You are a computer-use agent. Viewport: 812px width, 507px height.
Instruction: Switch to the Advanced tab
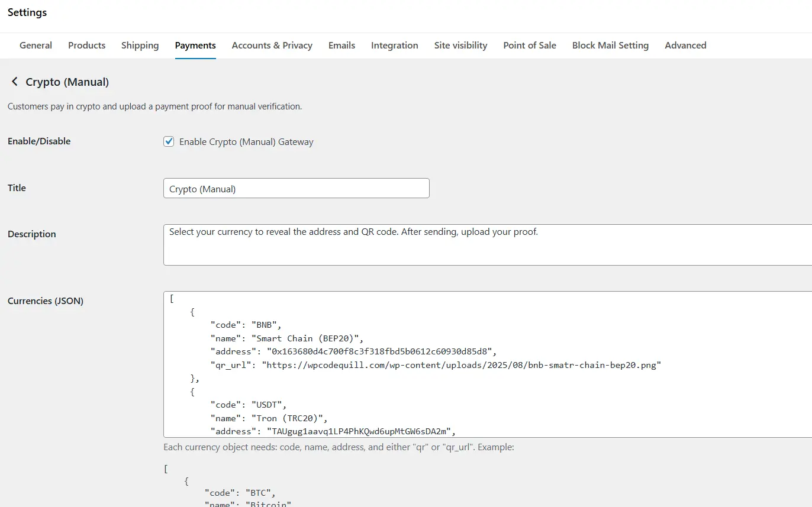(x=685, y=46)
